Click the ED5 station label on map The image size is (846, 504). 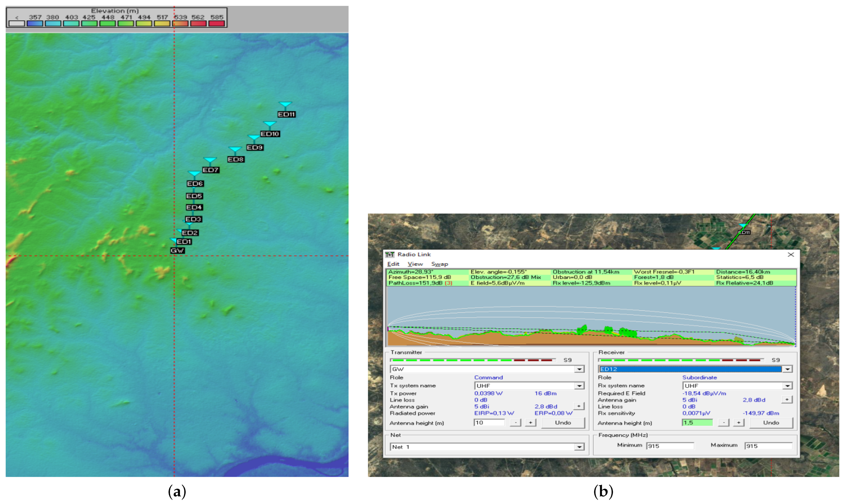point(194,196)
